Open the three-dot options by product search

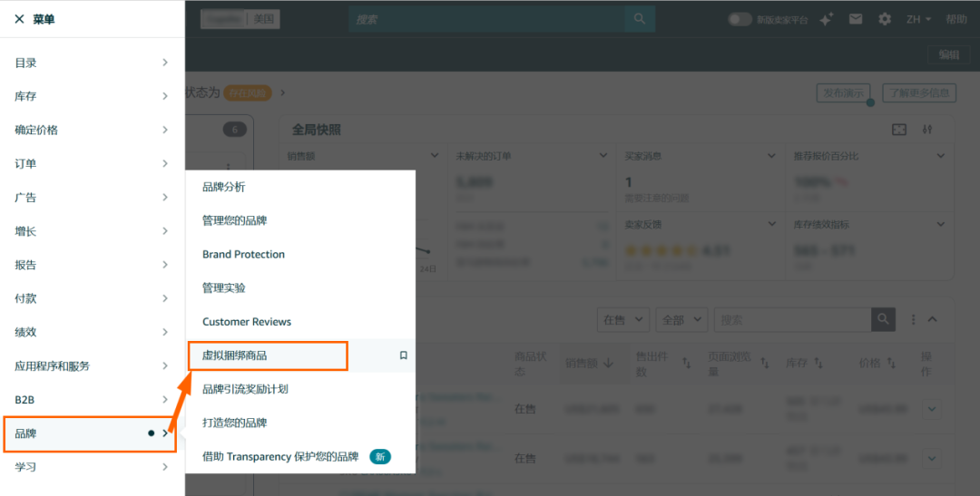coord(913,319)
